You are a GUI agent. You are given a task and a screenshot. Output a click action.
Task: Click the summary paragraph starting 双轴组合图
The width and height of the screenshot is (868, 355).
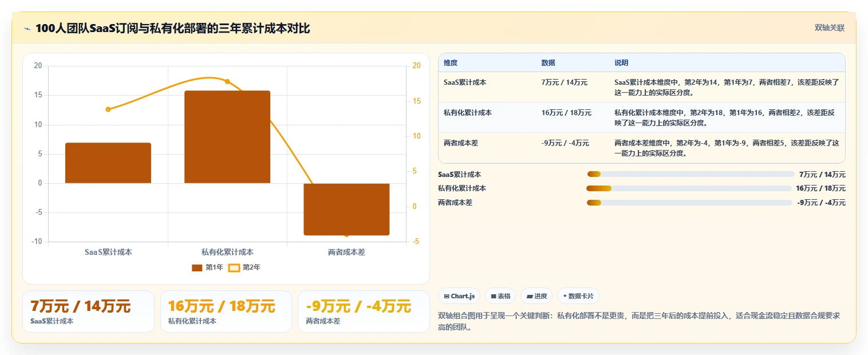(x=639, y=322)
